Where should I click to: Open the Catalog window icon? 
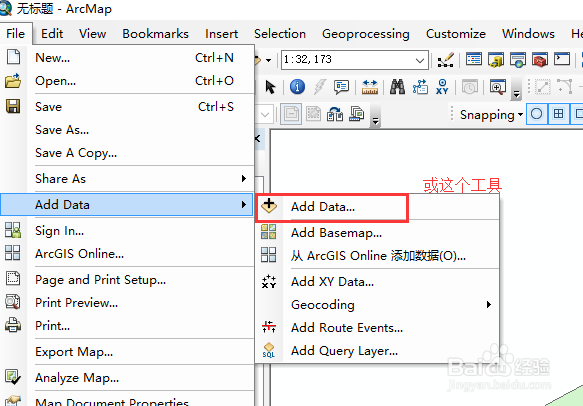pyautogui.click(x=496, y=59)
